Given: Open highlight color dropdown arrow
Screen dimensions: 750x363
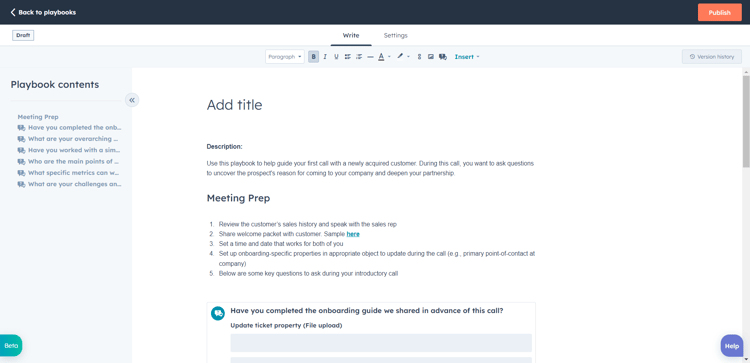Looking at the screenshot, I should click(x=408, y=56).
